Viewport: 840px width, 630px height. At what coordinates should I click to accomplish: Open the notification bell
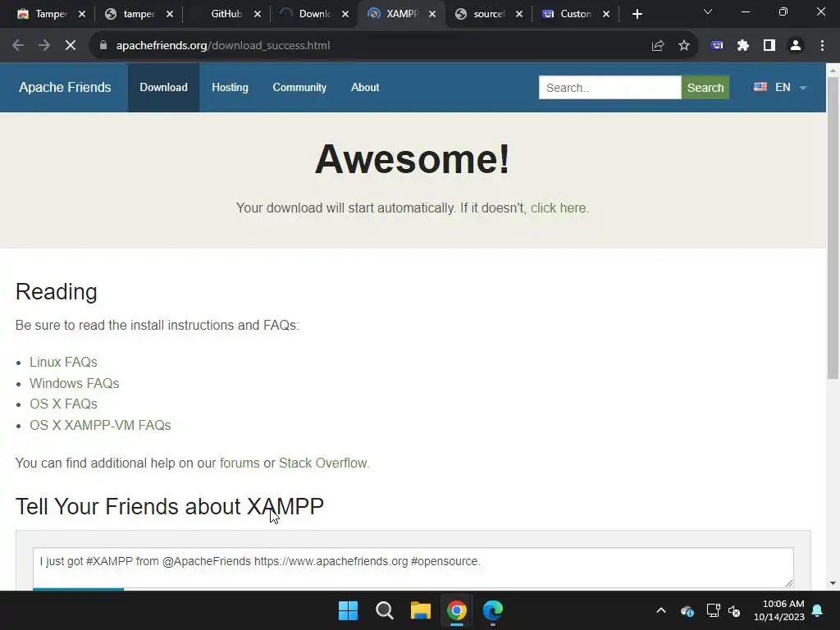pos(818,610)
